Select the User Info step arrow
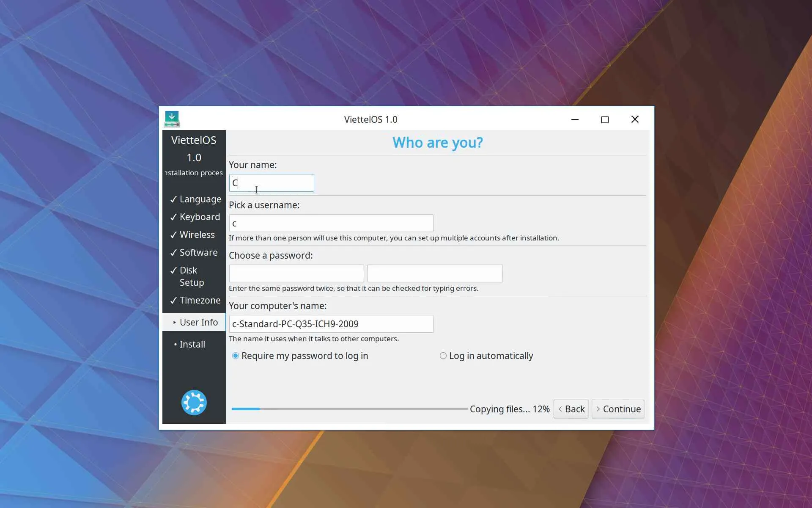Viewport: 812px width, 508px height. (x=174, y=322)
